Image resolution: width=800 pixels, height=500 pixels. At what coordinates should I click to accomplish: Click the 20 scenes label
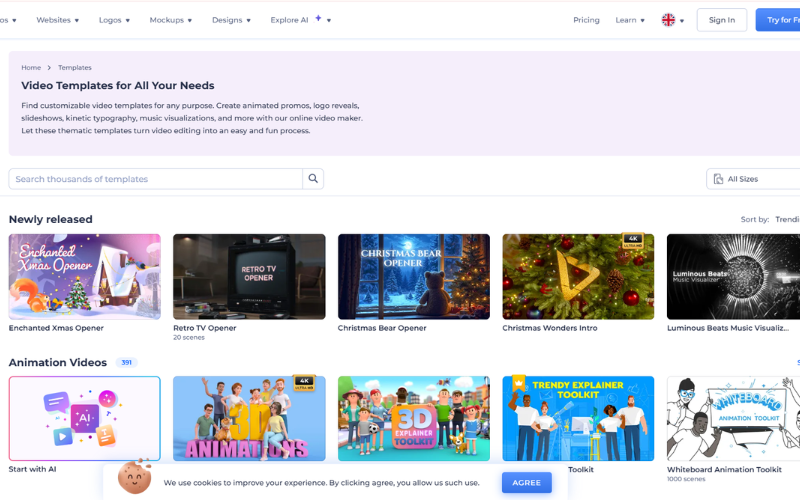[189, 337]
